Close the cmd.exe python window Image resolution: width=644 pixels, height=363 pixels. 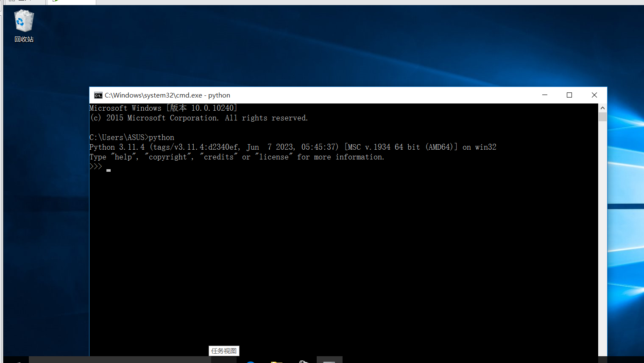click(594, 95)
